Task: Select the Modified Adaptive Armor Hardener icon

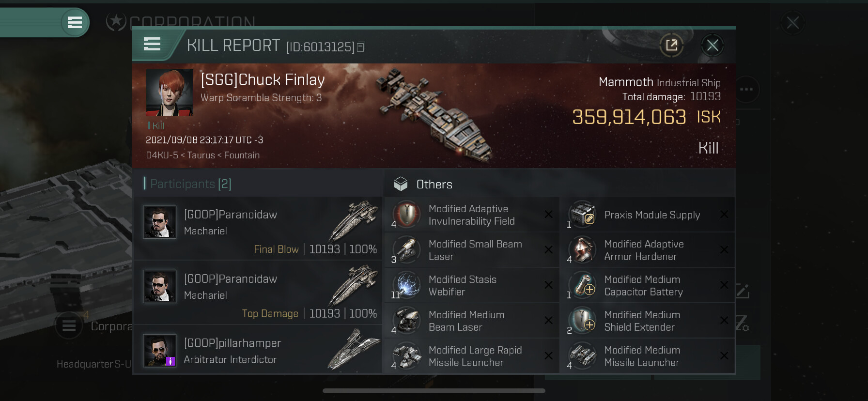Action: point(583,250)
